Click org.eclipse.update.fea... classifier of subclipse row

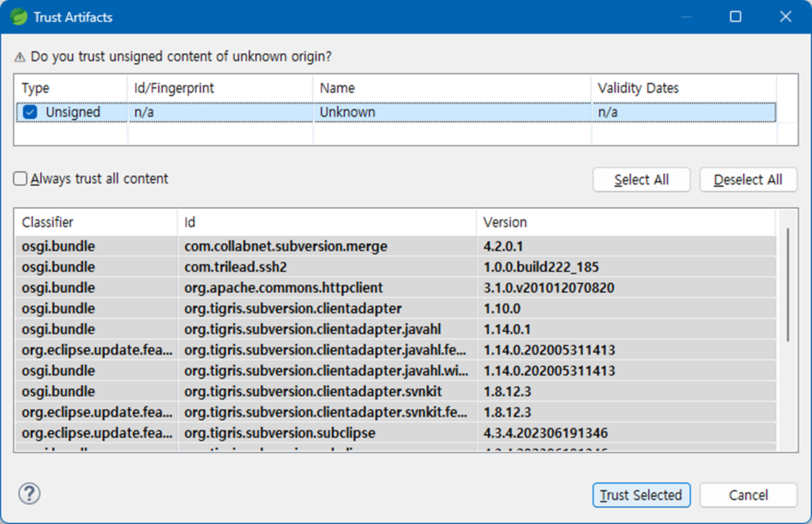tap(97, 432)
